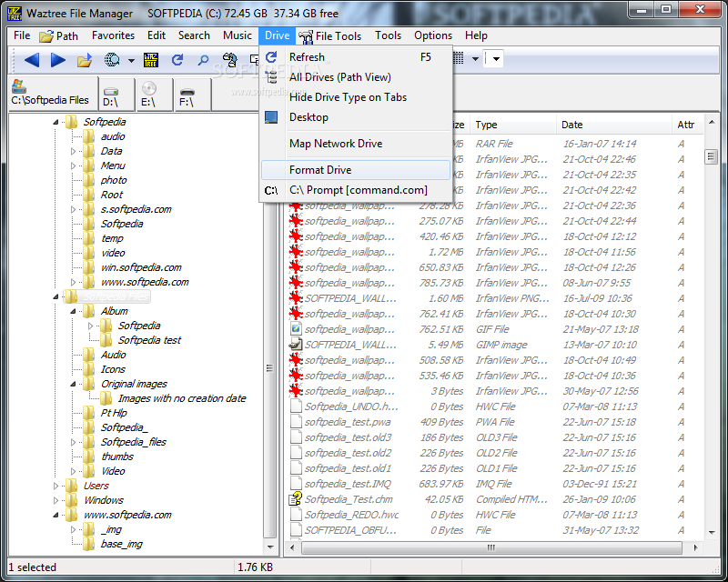Choose All Drives (Path View) menu entry
The image size is (728, 582).
pos(356,77)
